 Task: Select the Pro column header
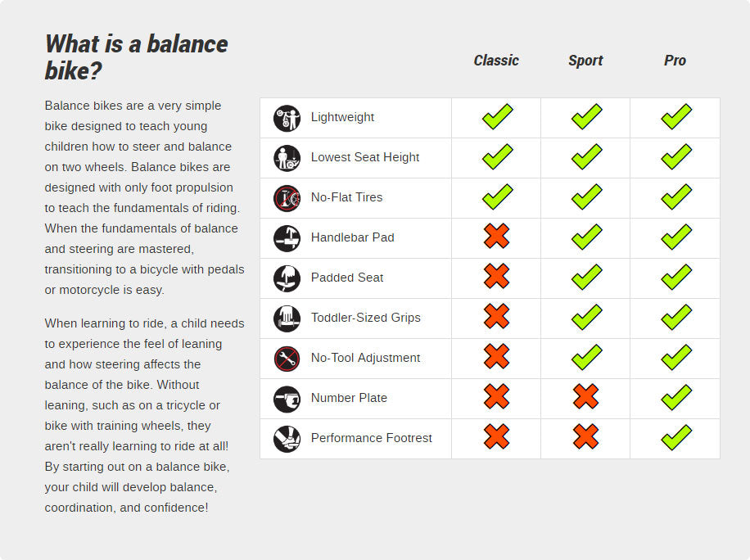675,61
